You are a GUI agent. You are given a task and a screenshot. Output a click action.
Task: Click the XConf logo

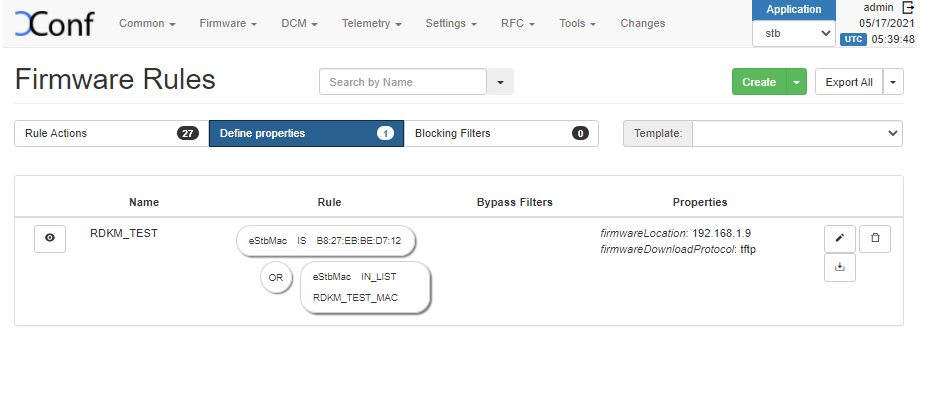pyautogui.click(x=54, y=24)
